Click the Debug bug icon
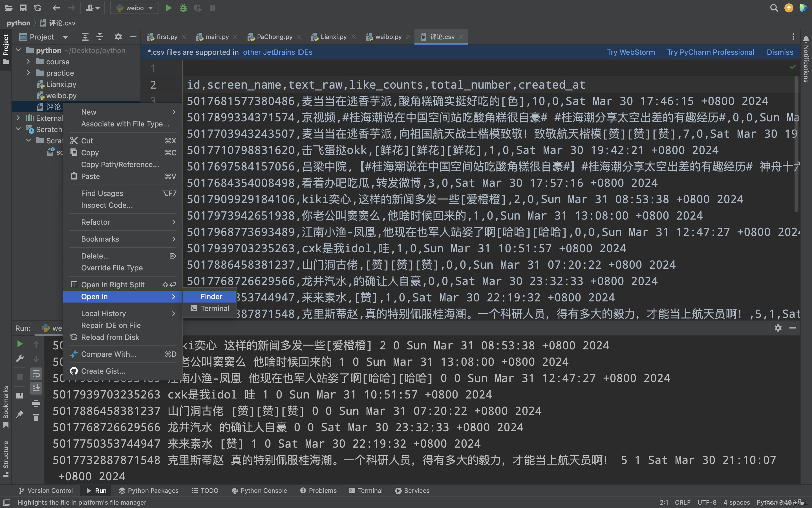The height and width of the screenshot is (508, 812). pyautogui.click(x=183, y=8)
